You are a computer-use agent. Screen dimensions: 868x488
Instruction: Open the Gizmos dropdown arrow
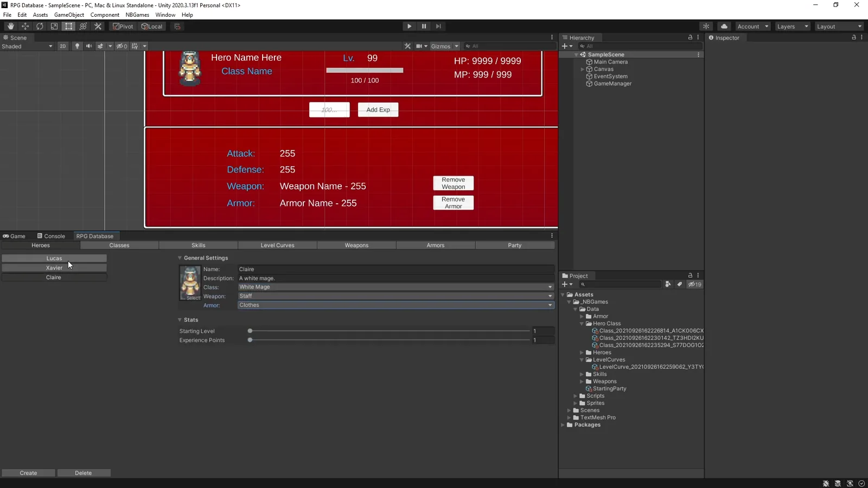456,46
